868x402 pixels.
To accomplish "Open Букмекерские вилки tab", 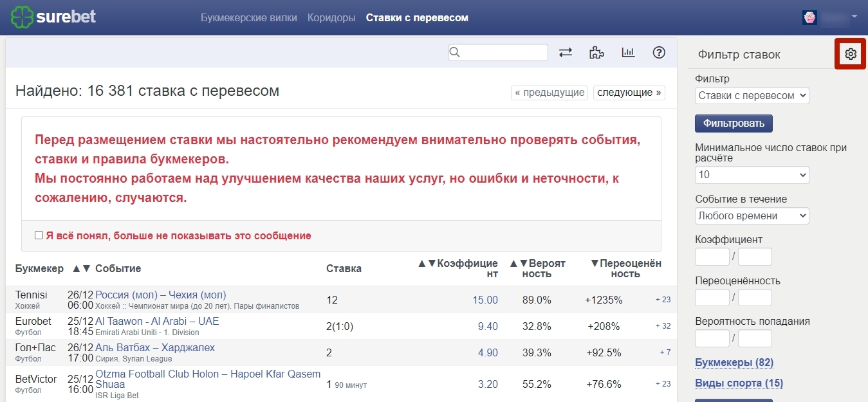I will click(x=249, y=17).
